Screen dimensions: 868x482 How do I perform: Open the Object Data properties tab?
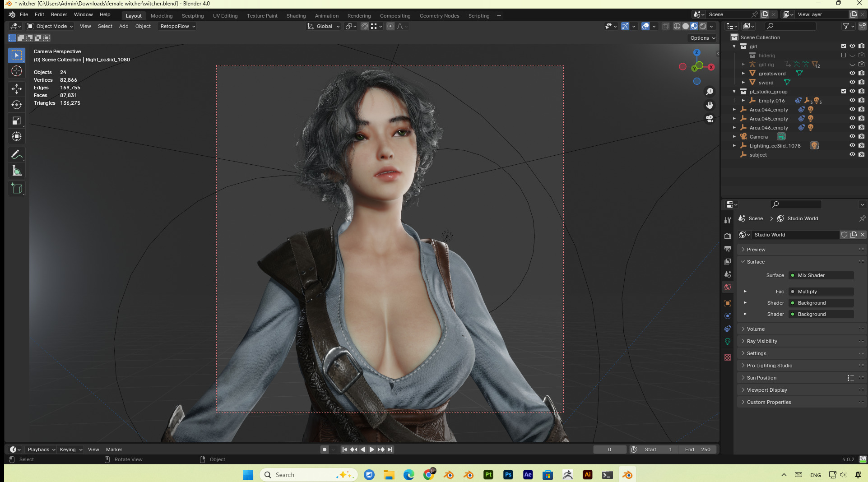pyautogui.click(x=727, y=341)
